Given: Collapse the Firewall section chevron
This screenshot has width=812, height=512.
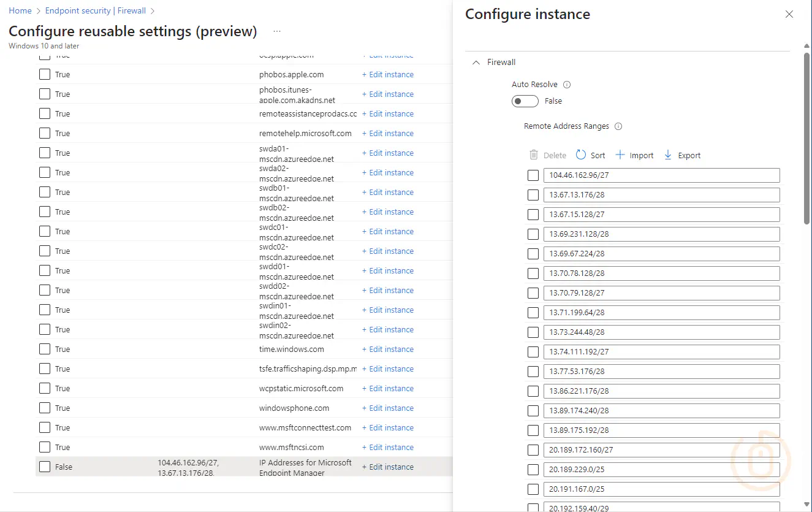Looking at the screenshot, I should point(476,62).
